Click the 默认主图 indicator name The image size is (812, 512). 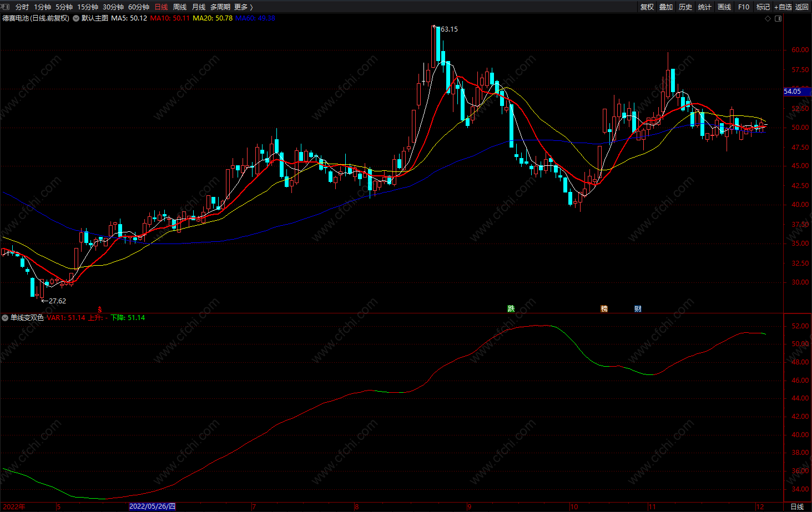click(95, 18)
